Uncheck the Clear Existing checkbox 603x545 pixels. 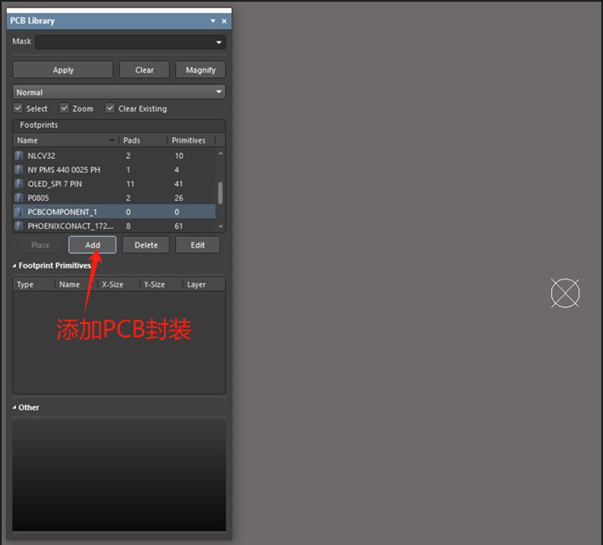(110, 108)
